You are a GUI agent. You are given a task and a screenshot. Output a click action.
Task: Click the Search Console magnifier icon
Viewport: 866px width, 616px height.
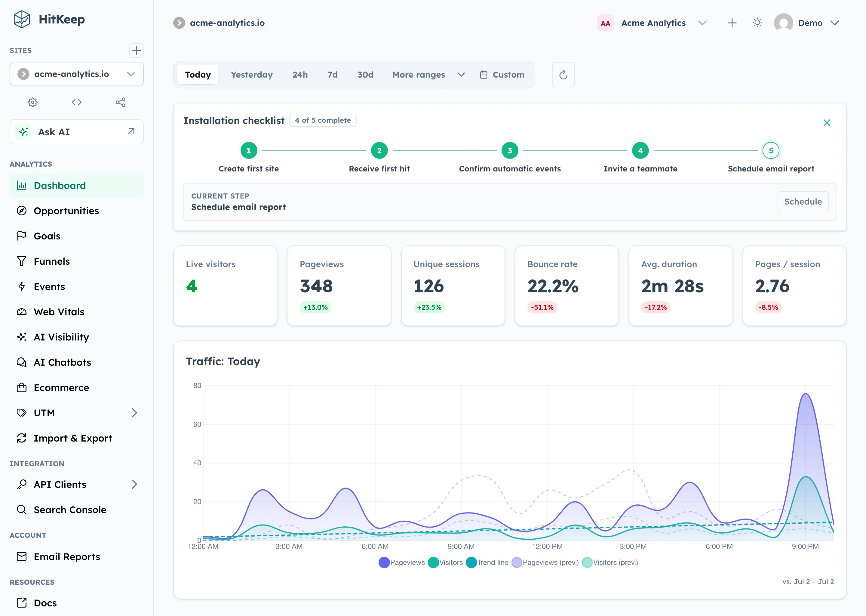coord(22,510)
